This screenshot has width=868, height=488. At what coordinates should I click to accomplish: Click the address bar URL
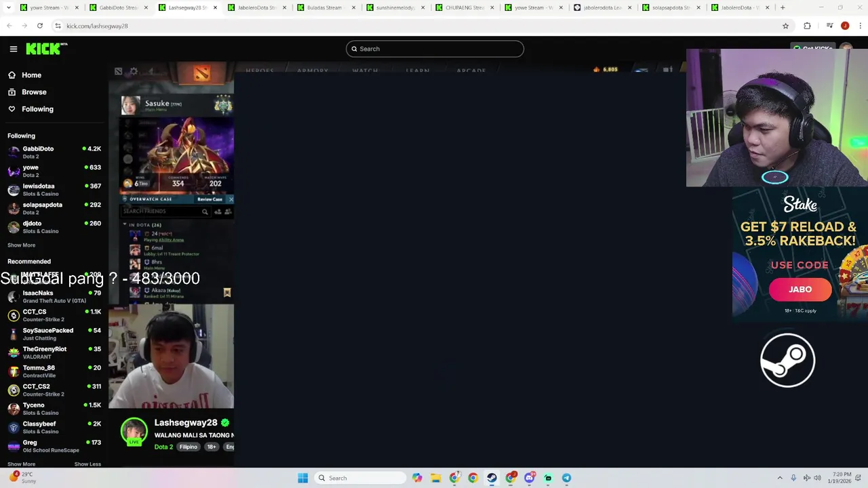[x=97, y=26]
